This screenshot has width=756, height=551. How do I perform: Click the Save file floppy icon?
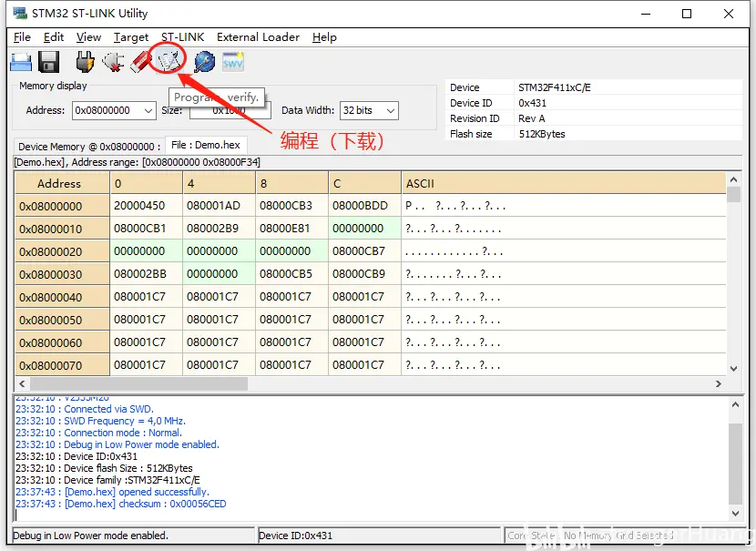48,62
